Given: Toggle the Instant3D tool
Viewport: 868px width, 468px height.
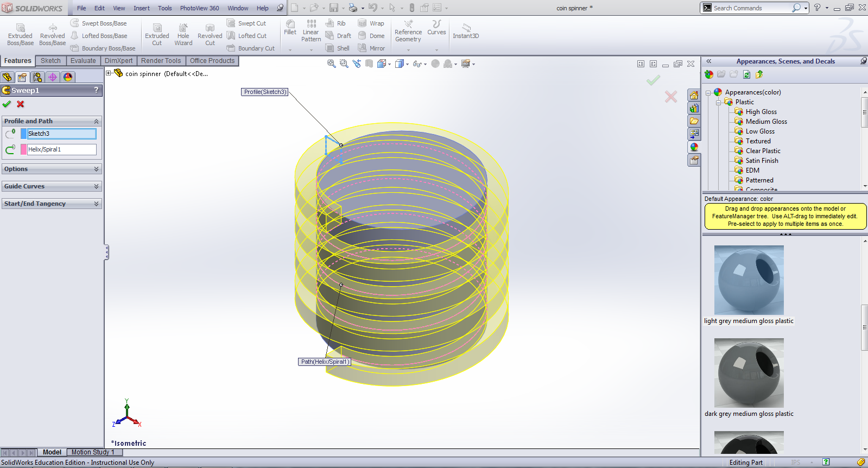Looking at the screenshot, I should [466, 31].
